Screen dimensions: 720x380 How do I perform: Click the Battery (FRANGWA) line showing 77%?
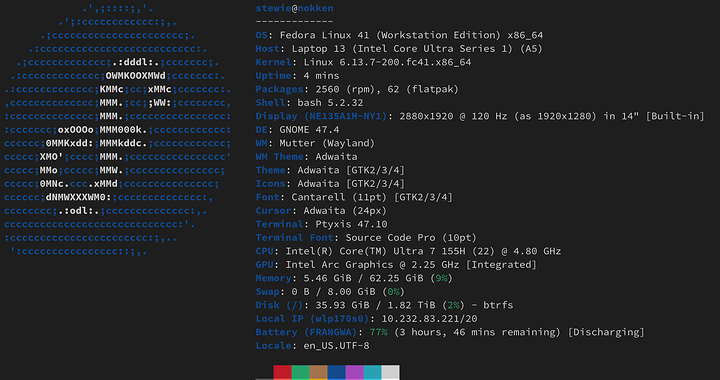450,332
